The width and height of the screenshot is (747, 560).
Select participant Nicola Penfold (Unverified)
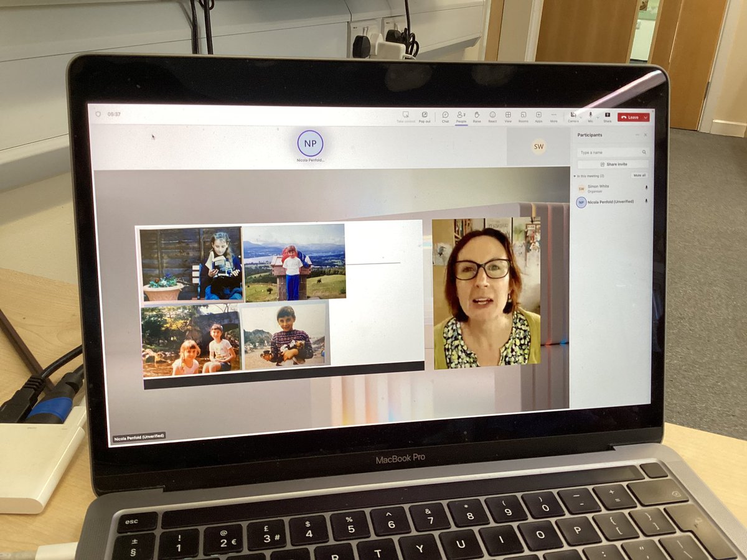613,202
